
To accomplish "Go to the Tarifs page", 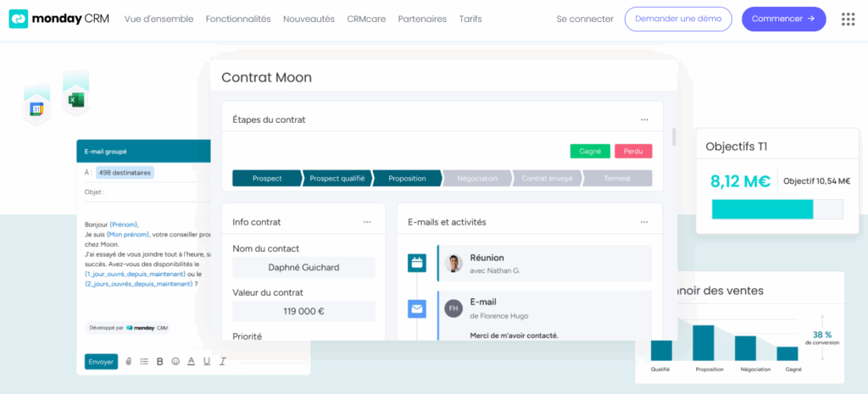I will pos(470,19).
